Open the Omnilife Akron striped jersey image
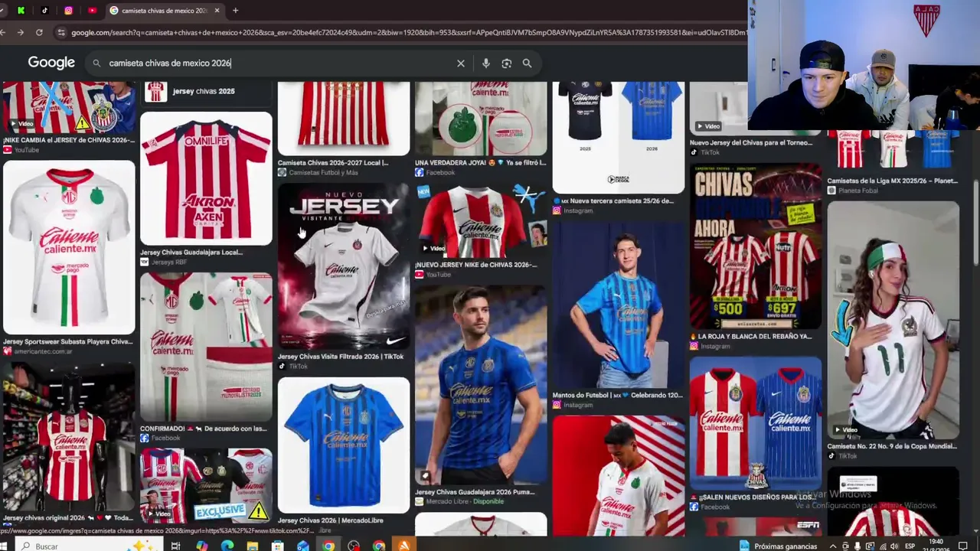 (x=206, y=178)
